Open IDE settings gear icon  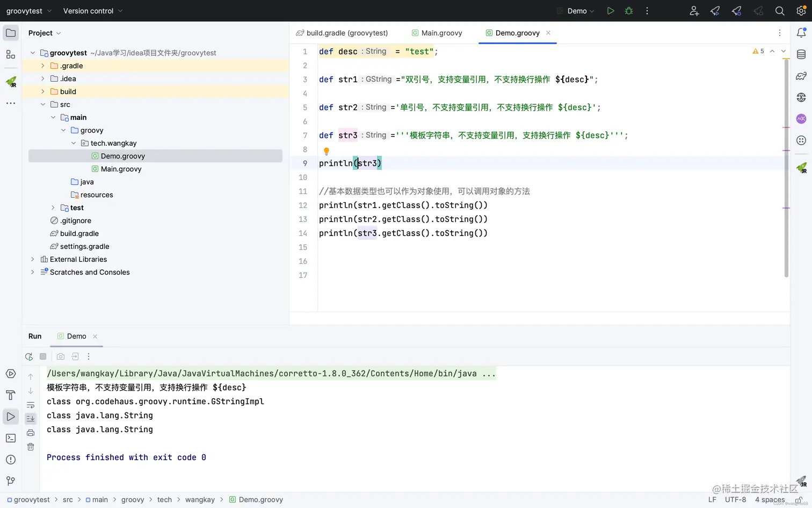pyautogui.click(x=801, y=11)
